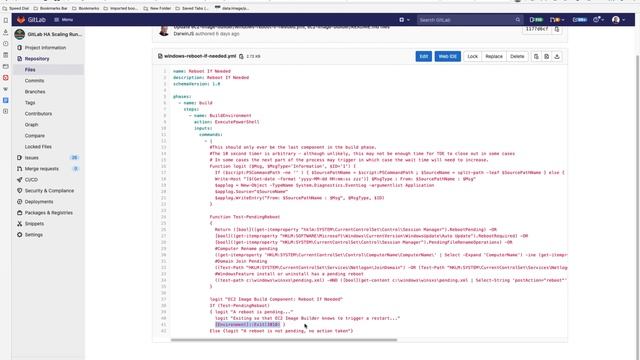Screen dimensions: 640x360
Task: Open the Tags page
Action: click(x=30, y=103)
